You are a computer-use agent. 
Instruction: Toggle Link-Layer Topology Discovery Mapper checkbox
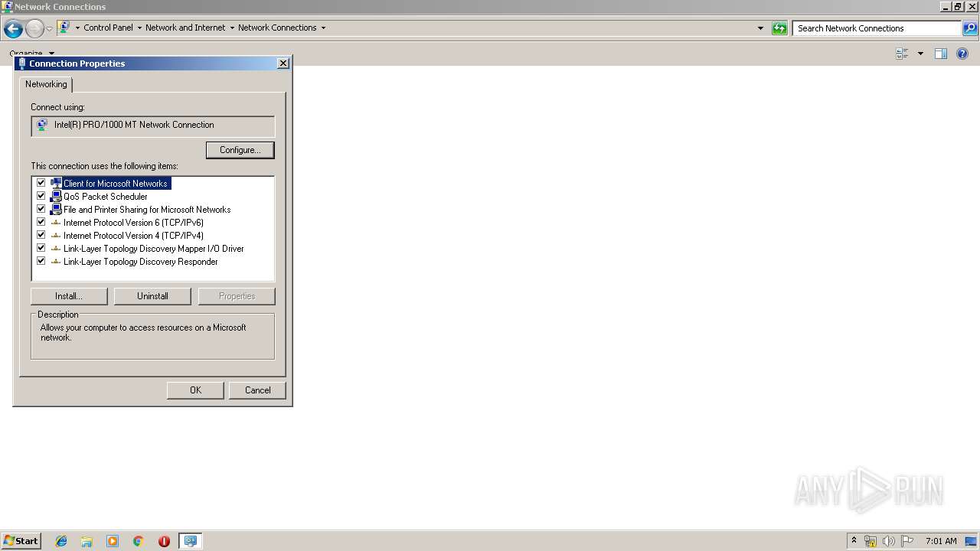coord(41,248)
